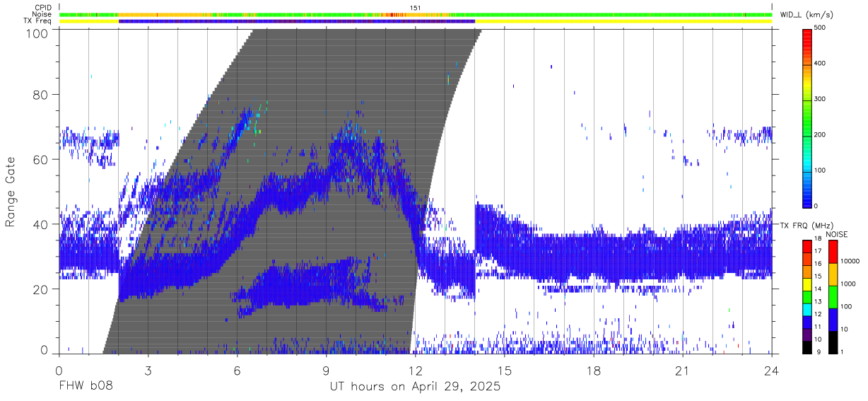This screenshot has width=868, height=401.
Task: Click the Noise level strip above the plot
Action: pos(416,14)
